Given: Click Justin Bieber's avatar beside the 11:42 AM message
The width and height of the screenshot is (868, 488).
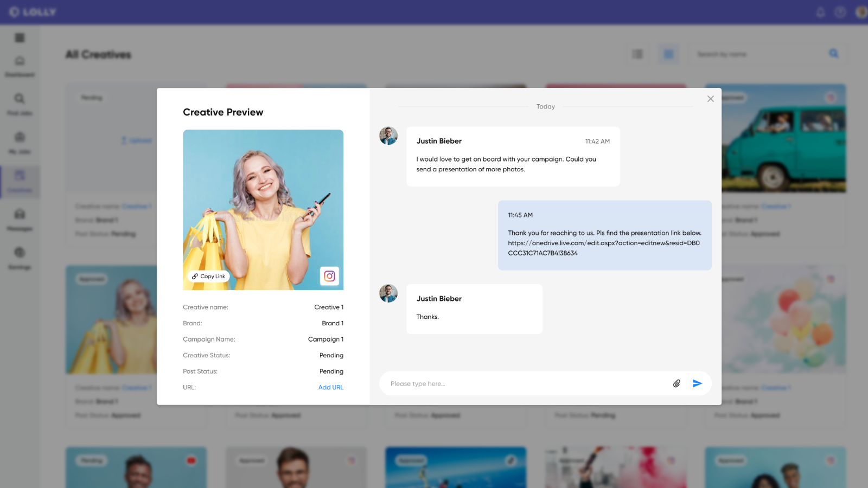Looking at the screenshot, I should point(388,136).
